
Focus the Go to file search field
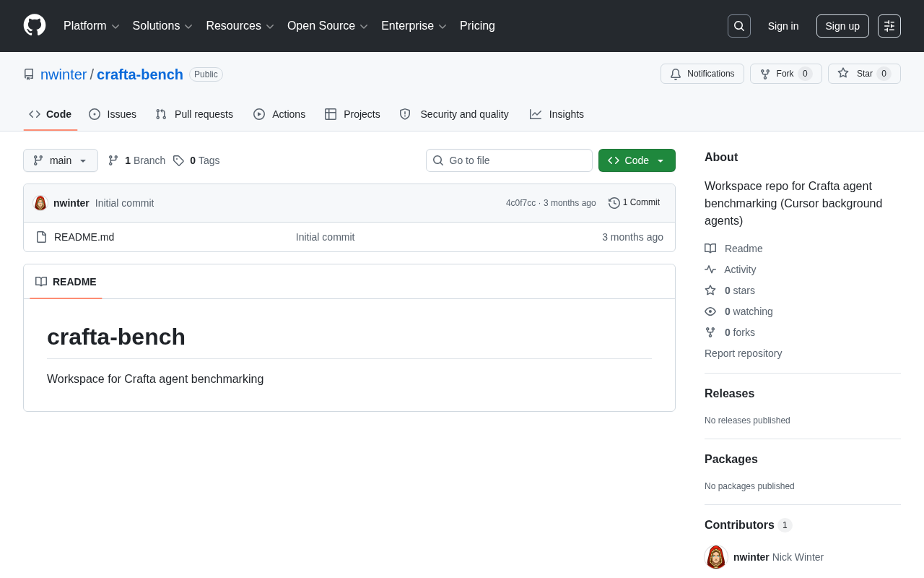pyautogui.click(x=509, y=160)
